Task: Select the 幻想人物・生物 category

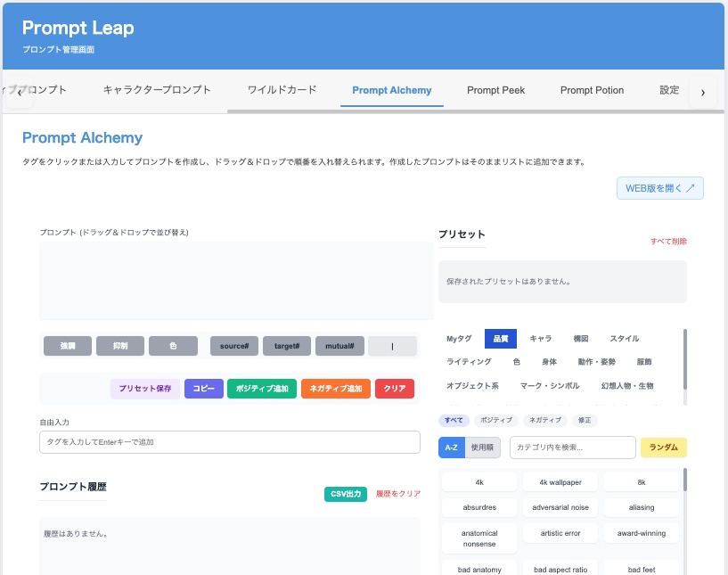Action: click(x=627, y=386)
